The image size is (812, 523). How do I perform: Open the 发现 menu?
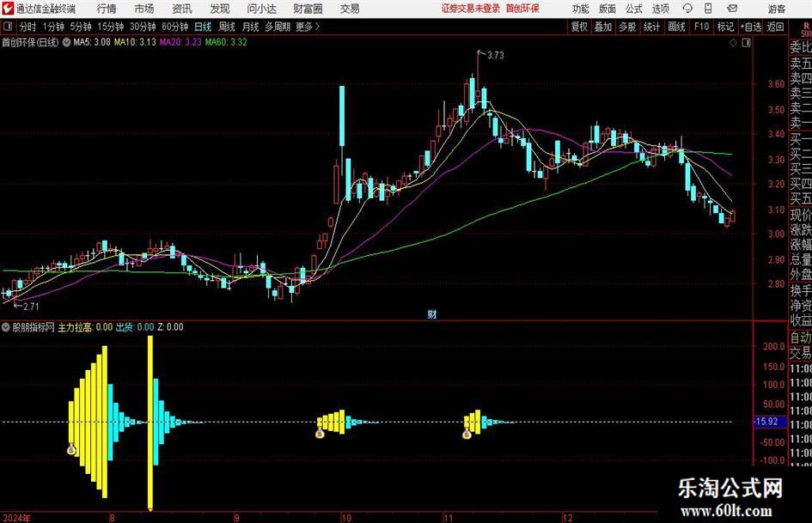pos(220,9)
